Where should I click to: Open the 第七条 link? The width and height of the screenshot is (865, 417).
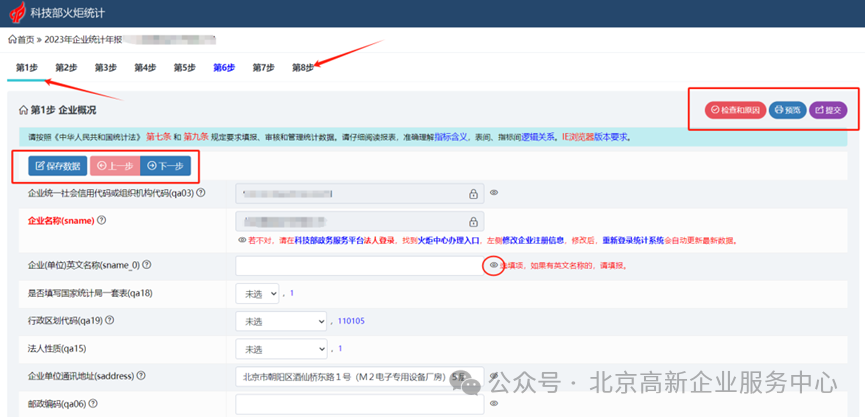coord(158,137)
